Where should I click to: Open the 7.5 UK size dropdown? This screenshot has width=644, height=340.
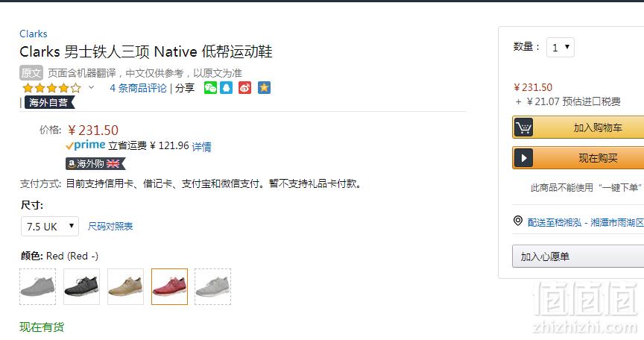click(50, 226)
